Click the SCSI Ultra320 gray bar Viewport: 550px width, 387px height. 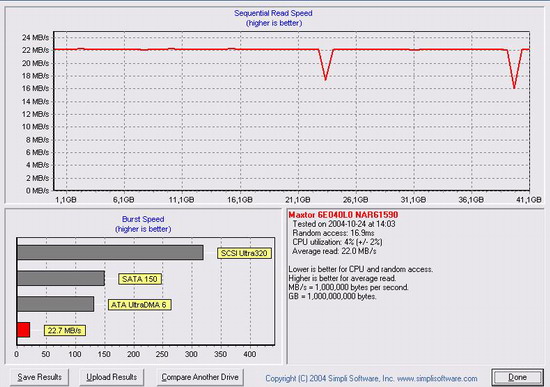click(110, 253)
